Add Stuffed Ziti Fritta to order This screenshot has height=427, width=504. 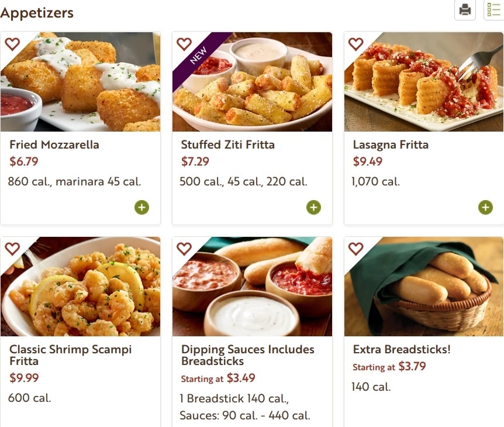[313, 207]
